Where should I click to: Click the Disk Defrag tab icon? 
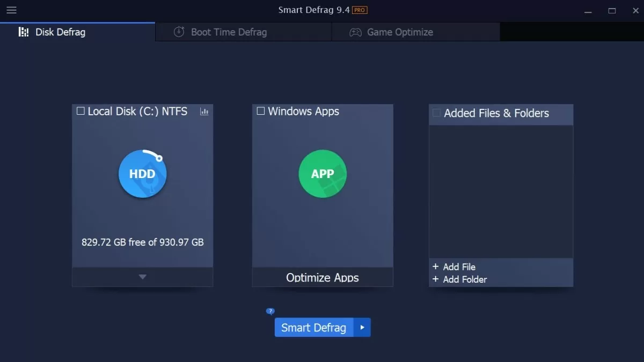(24, 32)
